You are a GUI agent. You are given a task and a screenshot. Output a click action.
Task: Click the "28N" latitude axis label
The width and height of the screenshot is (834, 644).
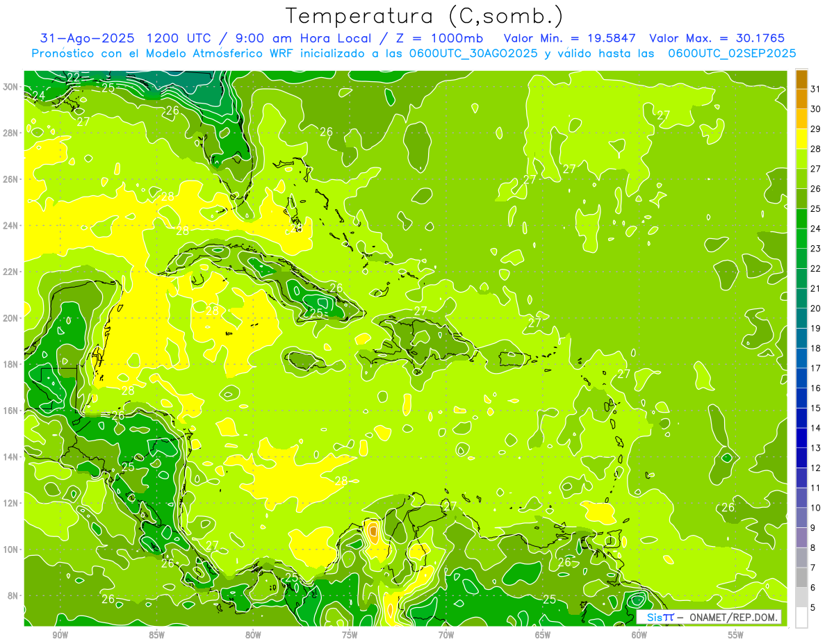(11, 133)
